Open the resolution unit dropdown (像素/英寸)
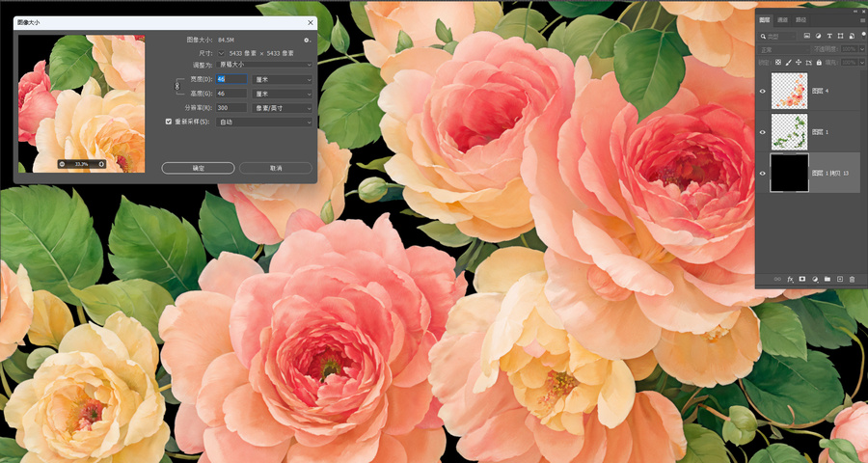 coord(283,108)
